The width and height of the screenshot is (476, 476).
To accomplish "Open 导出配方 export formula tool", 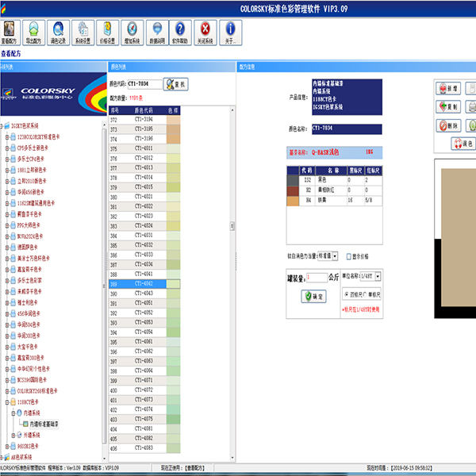I will coord(34,32).
